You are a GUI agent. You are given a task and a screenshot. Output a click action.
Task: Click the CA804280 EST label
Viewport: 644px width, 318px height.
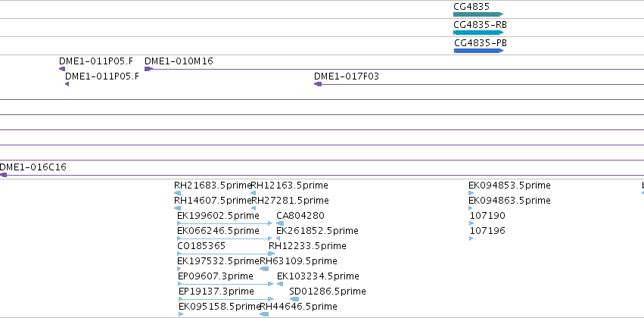tap(300, 216)
